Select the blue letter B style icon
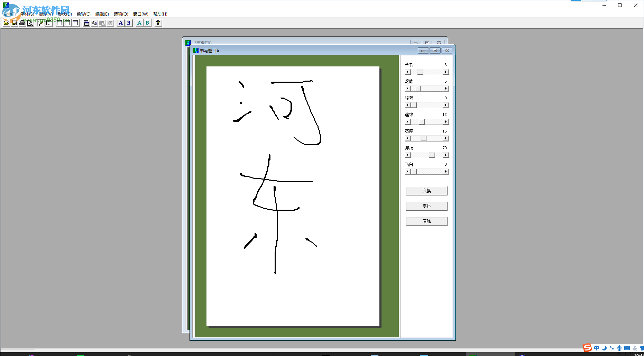 click(128, 23)
